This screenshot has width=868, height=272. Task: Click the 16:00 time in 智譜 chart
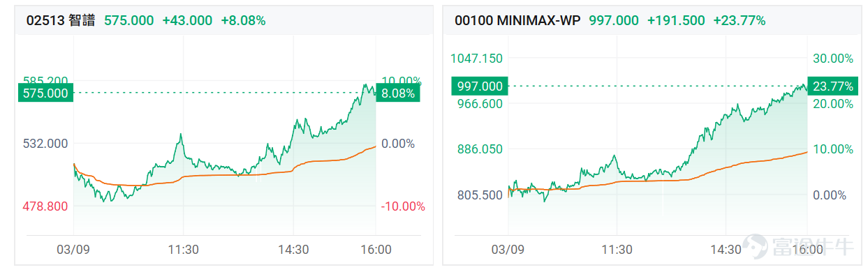(376, 249)
